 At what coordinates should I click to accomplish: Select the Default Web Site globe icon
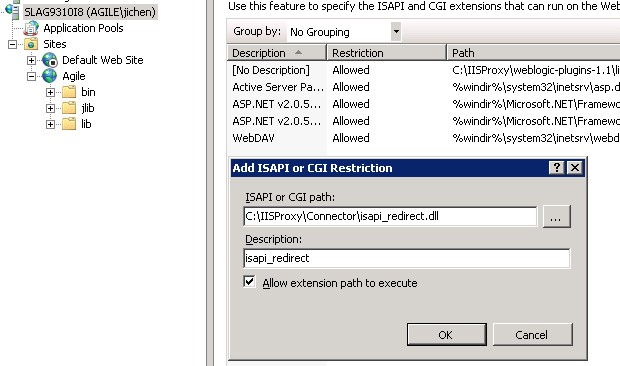[x=50, y=60]
